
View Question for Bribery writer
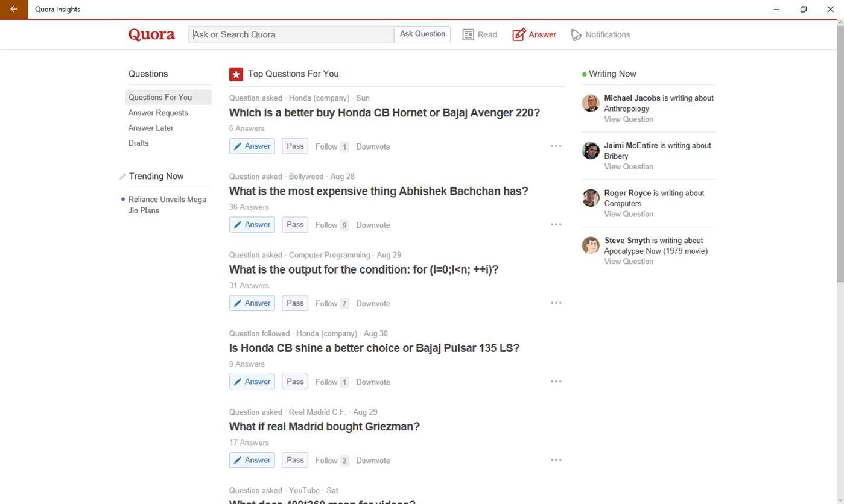(x=629, y=166)
